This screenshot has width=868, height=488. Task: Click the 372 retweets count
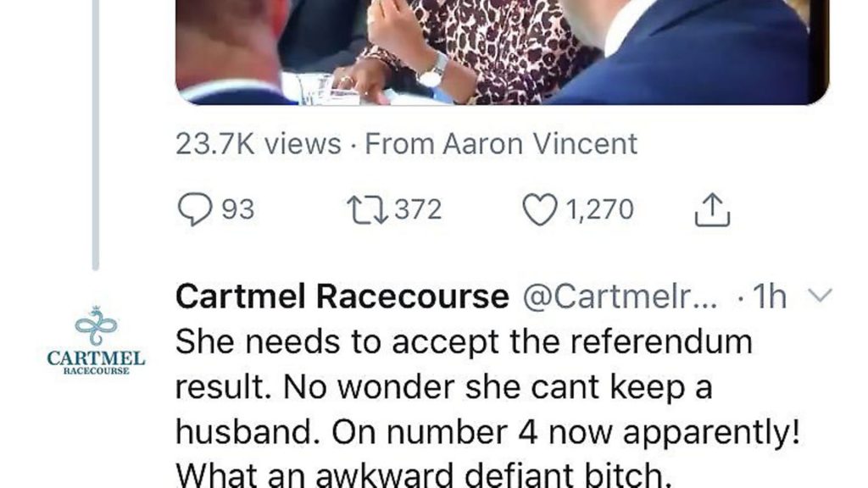(418, 210)
